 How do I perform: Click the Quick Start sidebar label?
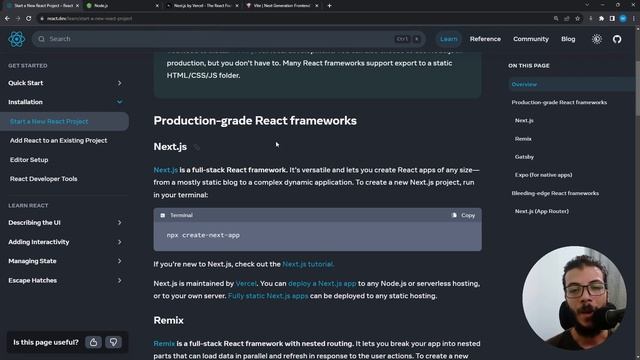[25, 83]
